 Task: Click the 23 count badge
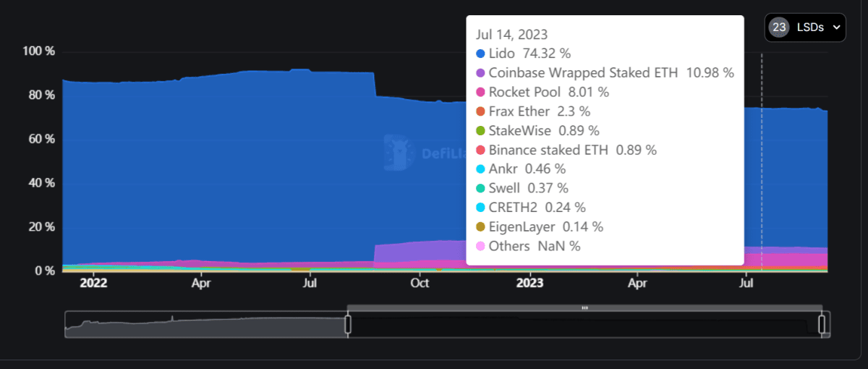pos(779,27)
